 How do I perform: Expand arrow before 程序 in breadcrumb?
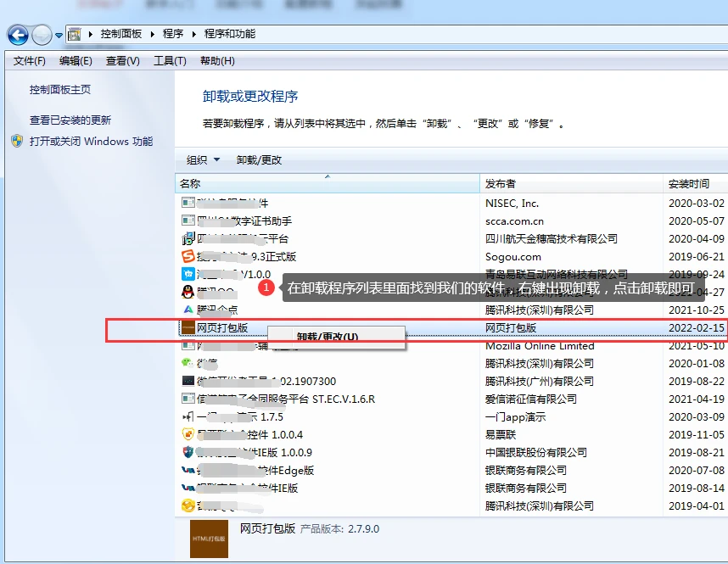pyautogui.click(x=152, y=34)
